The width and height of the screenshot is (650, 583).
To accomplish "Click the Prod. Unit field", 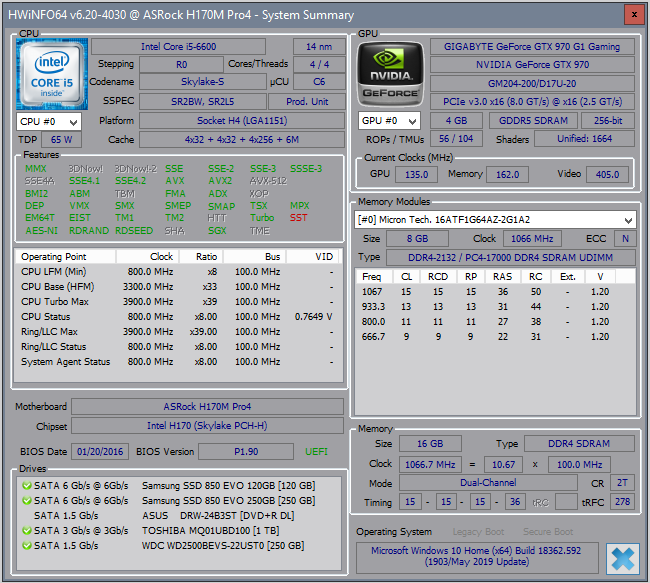I will [307, 102].
